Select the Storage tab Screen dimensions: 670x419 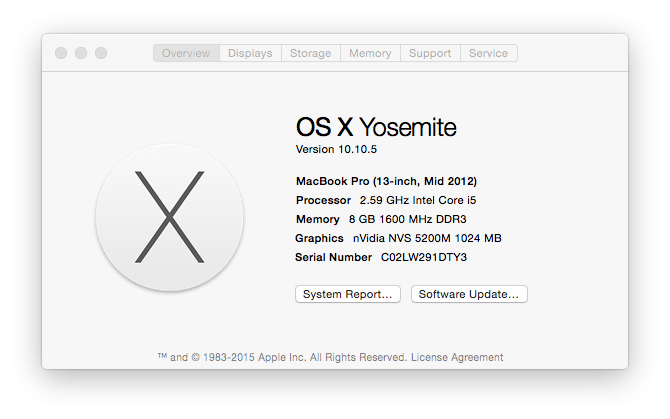pos(310,53)
